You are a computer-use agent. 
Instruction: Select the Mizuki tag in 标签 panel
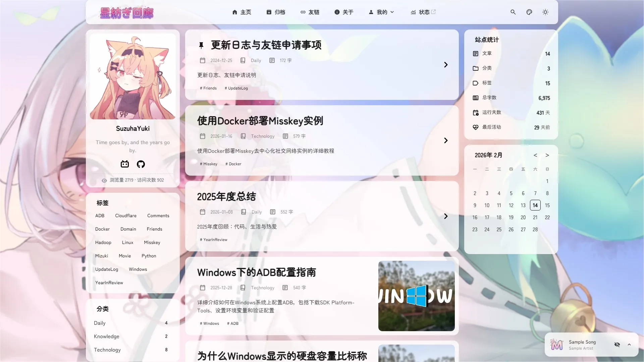[x=102, y=256]
